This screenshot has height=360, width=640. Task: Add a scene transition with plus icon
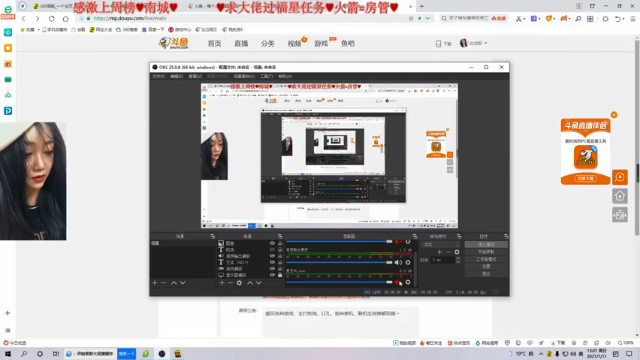(440, 252)
